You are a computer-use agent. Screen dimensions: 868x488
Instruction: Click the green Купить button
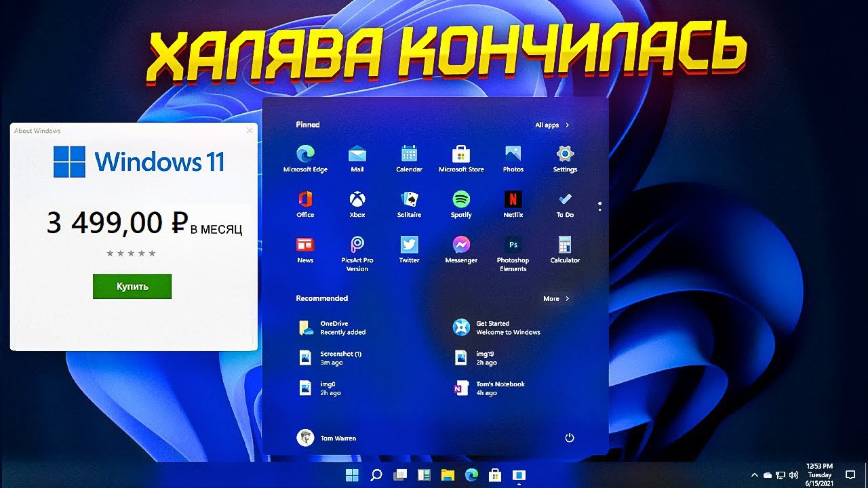pos(132,287)
